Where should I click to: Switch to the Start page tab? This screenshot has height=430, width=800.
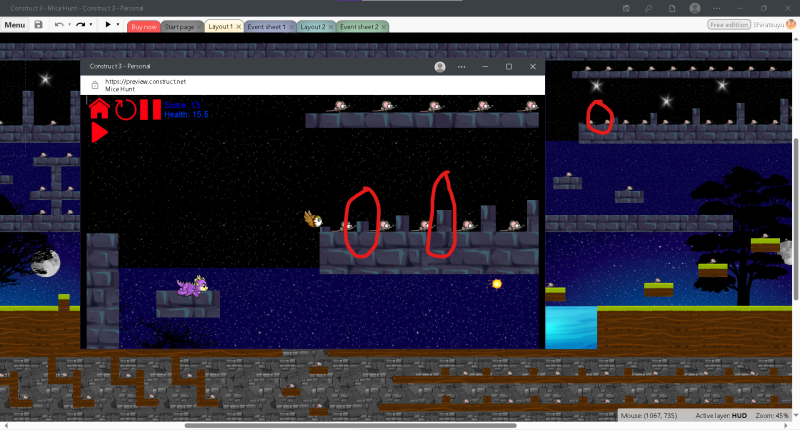(x=179, y=27)
